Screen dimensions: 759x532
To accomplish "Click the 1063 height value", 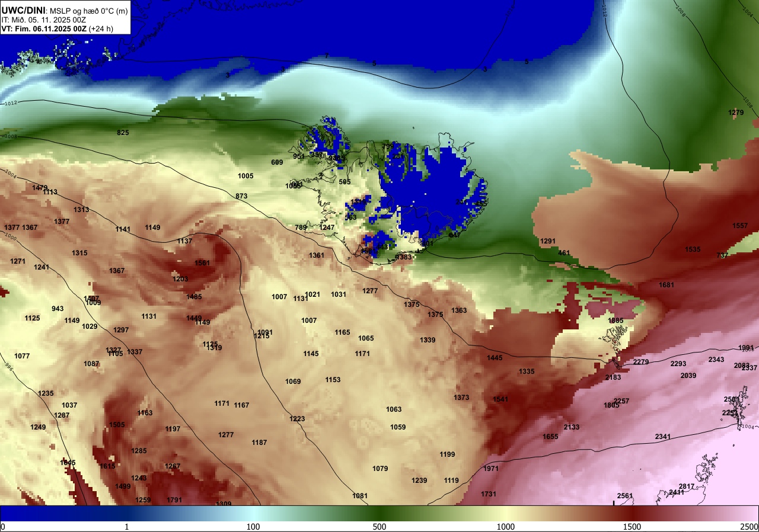I will tap(394, 409).
